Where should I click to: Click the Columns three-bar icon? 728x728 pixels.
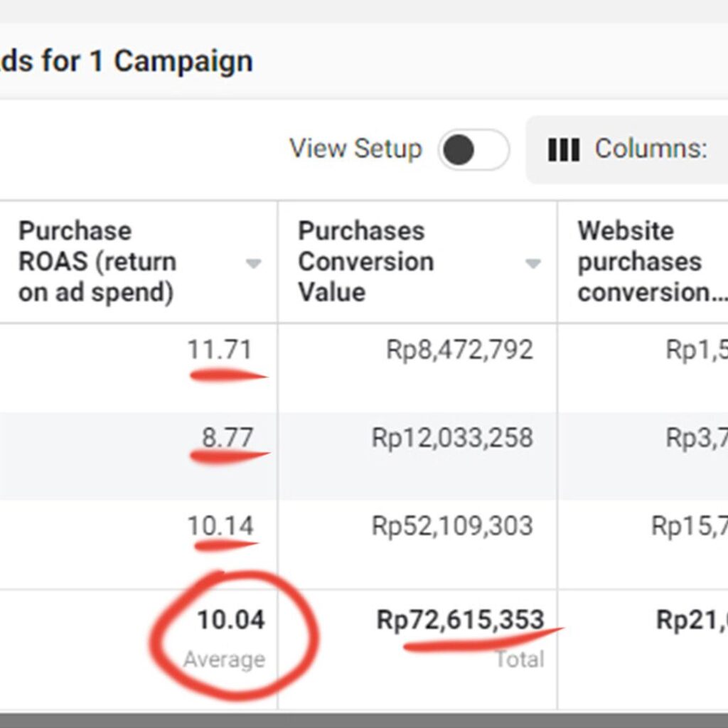point(563,150)
